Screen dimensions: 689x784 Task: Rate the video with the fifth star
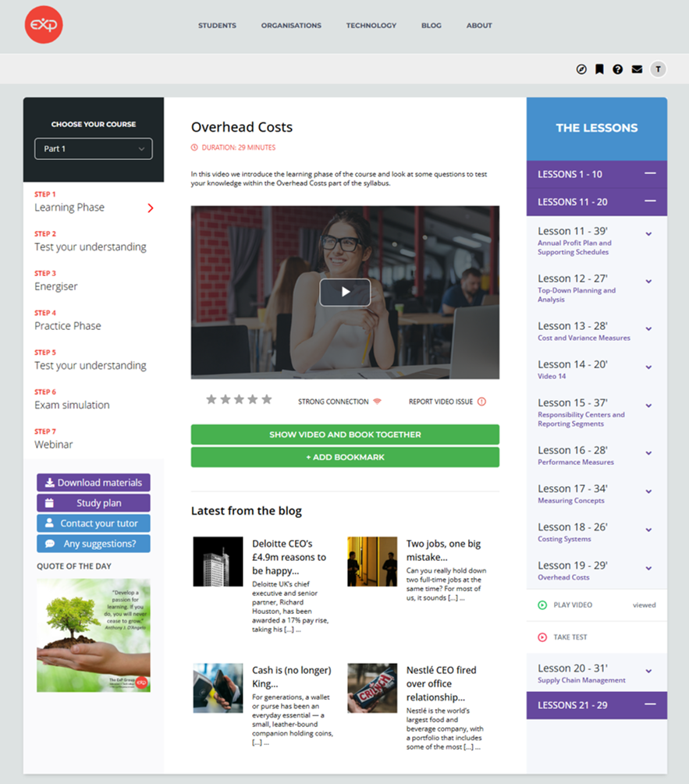[x=267, y=399]
